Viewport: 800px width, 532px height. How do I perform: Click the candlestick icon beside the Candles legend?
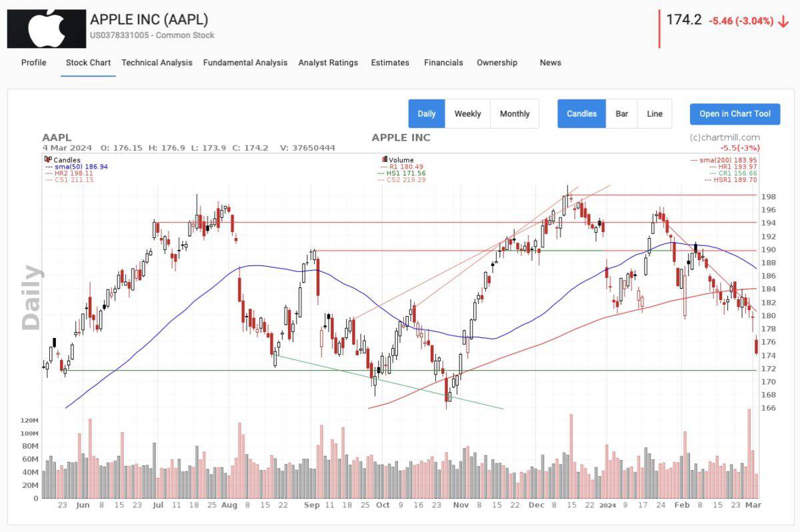[47, 159]
